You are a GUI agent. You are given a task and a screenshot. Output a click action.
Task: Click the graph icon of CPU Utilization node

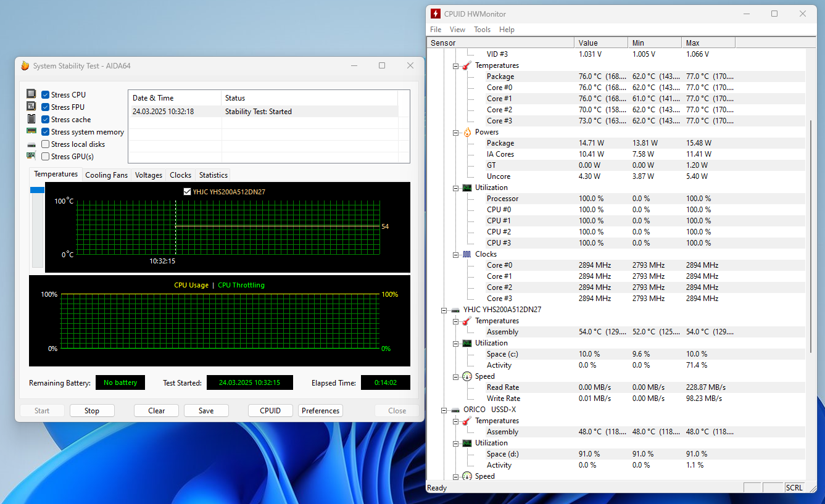click(467, 188)
